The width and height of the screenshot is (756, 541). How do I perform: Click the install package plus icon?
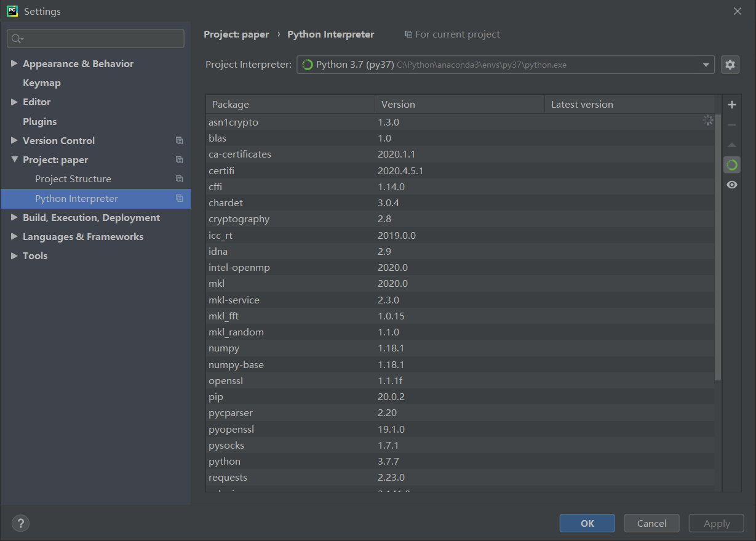click(x=731, y=105)
